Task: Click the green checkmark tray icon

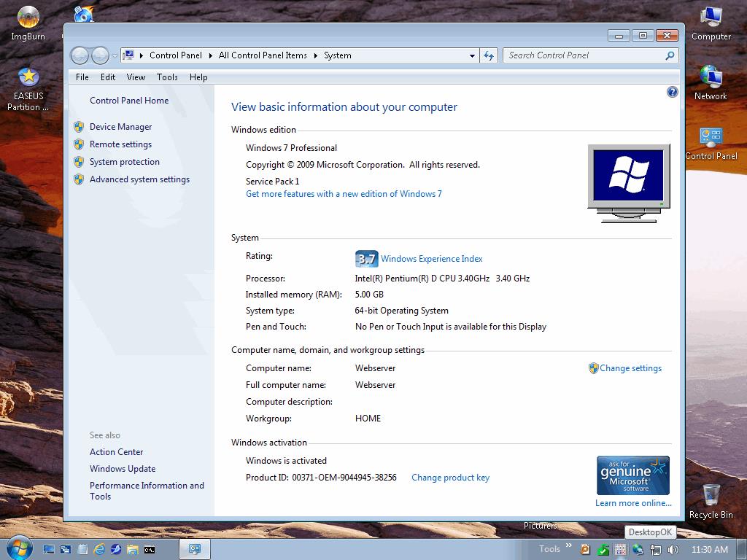Action: point(603,550)
